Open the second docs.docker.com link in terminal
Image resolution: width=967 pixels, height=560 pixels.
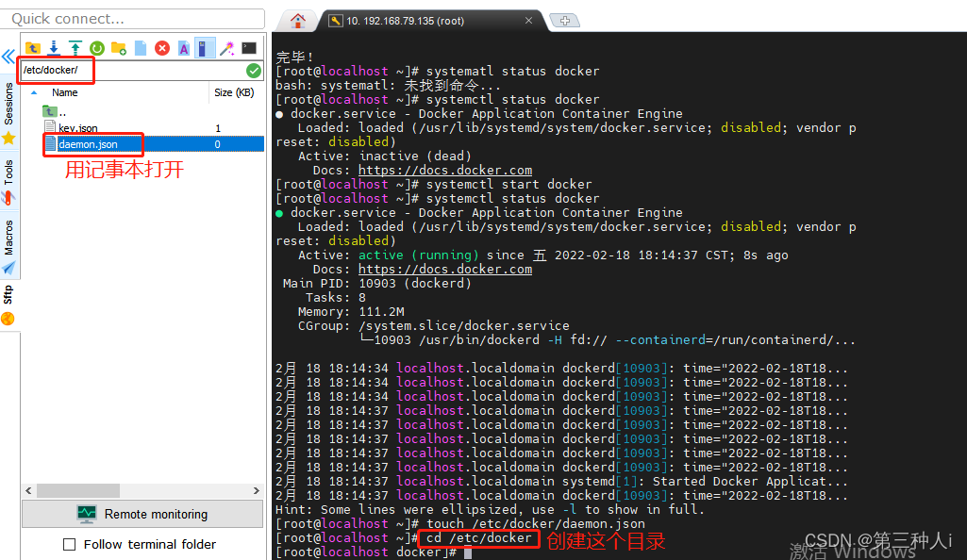click(444, 270)
